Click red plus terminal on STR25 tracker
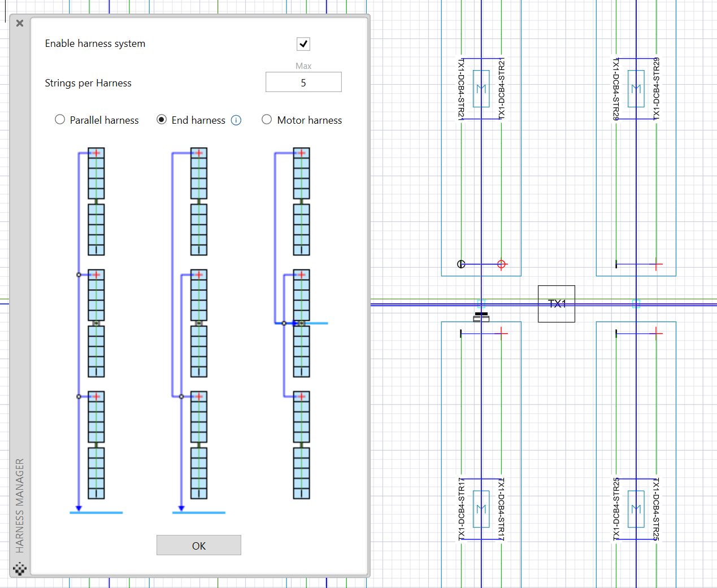The width and height of the screenshot is (717, 588). click(x=656, y=333)
